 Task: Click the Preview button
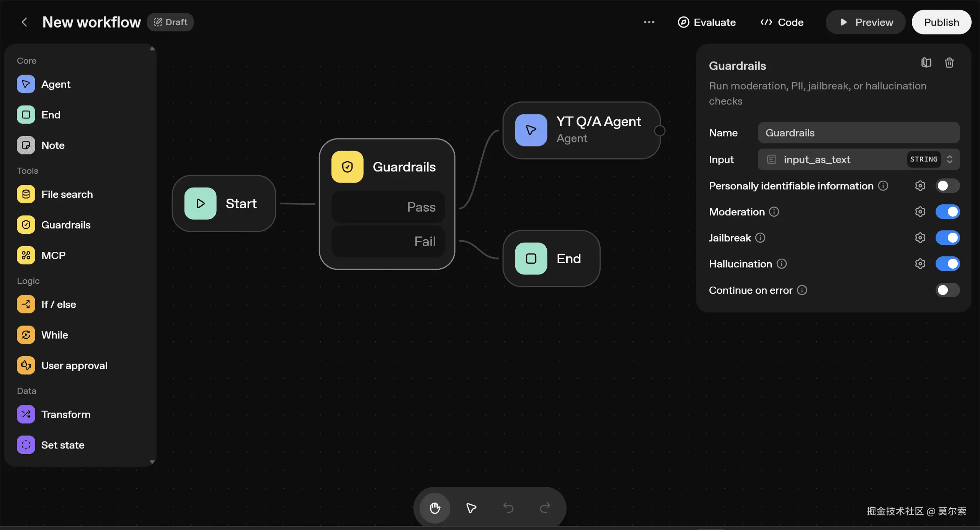pos(865,22)
